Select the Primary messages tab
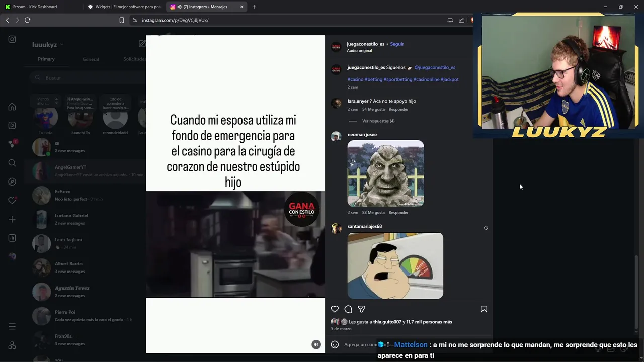The height and width of the screenshot is (362, 644). click(46, 59)
